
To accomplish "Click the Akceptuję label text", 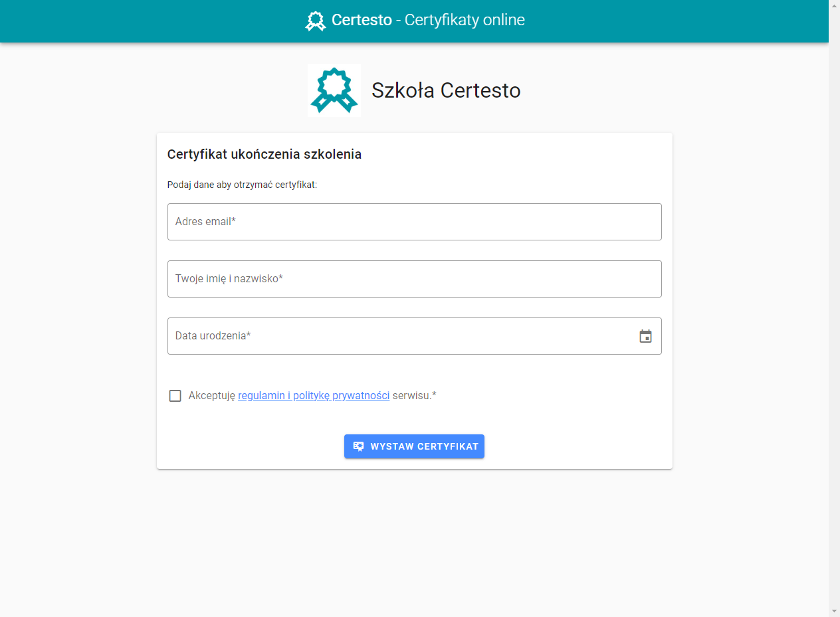I will pos(212,396).
